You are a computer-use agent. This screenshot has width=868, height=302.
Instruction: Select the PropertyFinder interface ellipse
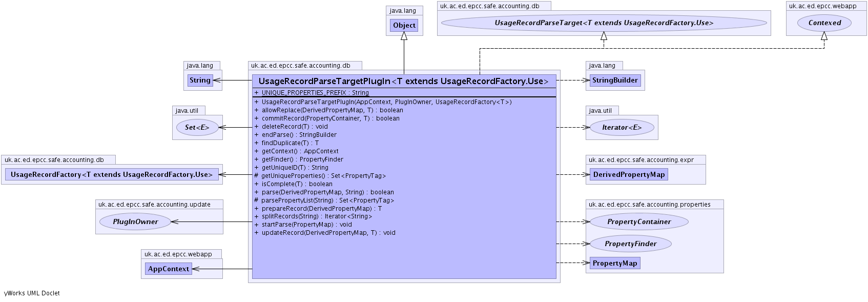point(630,244)
